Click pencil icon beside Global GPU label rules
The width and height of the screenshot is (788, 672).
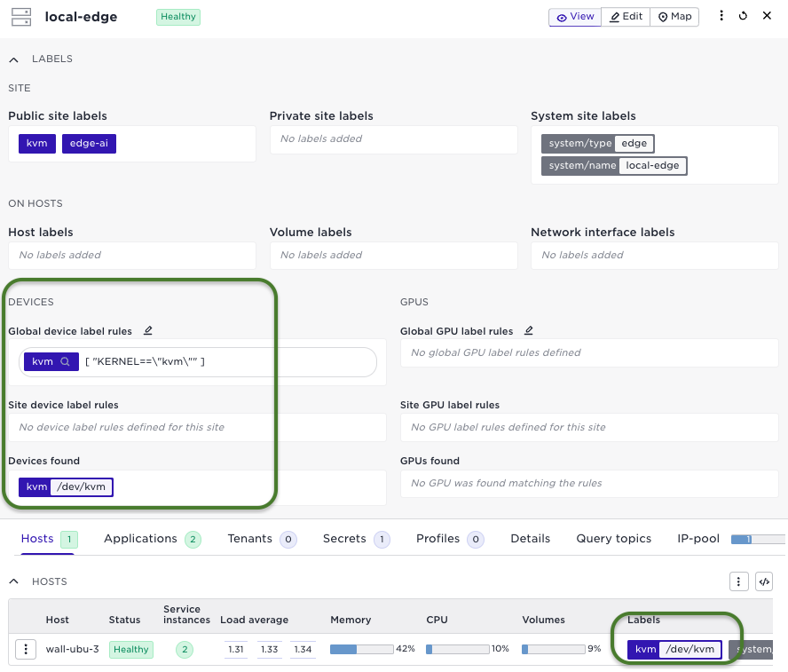click(529, 331)
